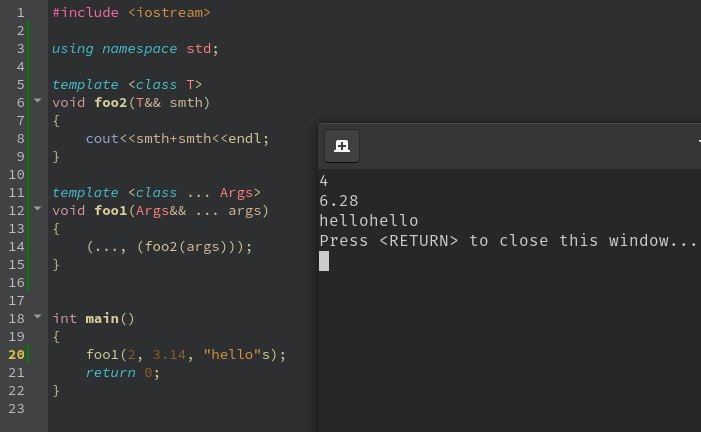Click the terminal output '6.28'

click(x=338, y=201)
